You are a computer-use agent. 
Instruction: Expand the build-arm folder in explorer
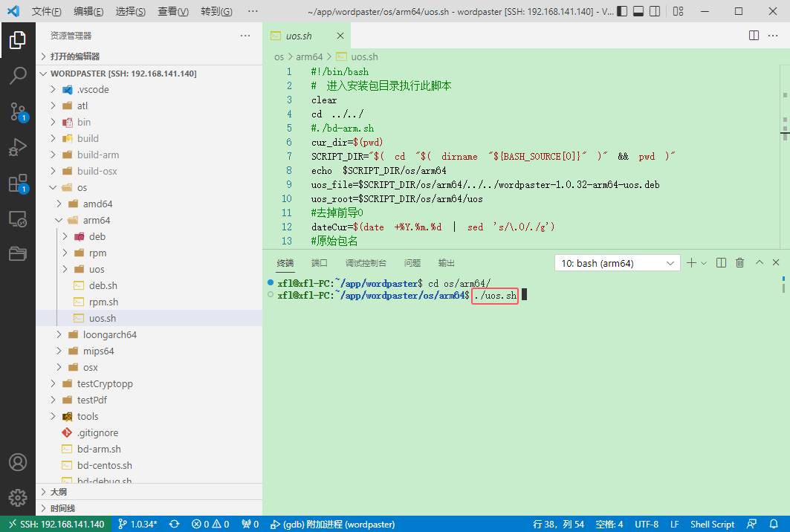coord(98,155)
